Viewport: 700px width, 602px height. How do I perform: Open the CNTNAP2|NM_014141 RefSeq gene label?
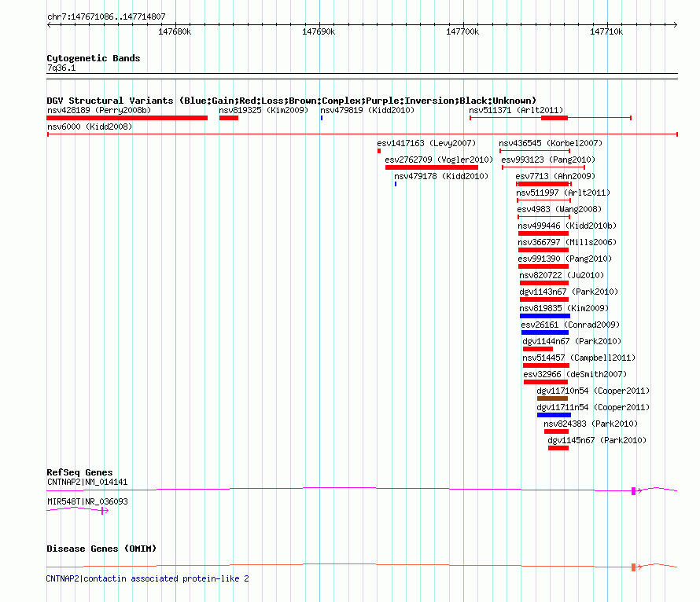(87, 482)
